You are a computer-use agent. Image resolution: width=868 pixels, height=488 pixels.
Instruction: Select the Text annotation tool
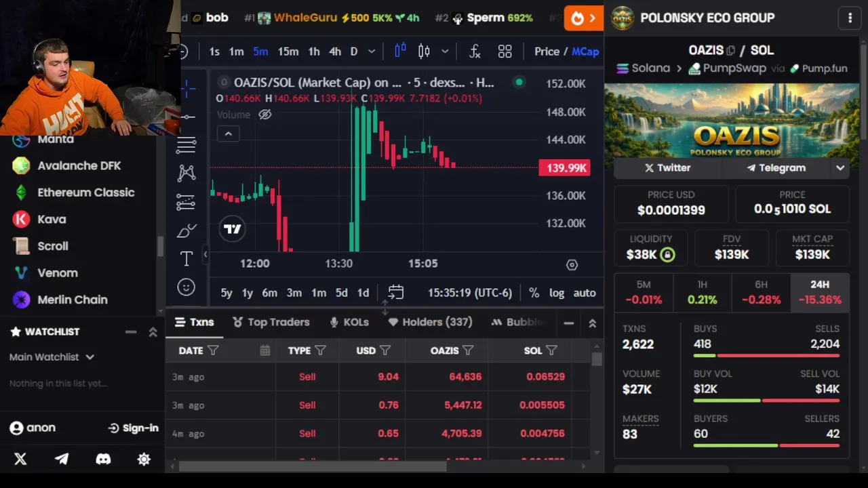coord(186,258)
